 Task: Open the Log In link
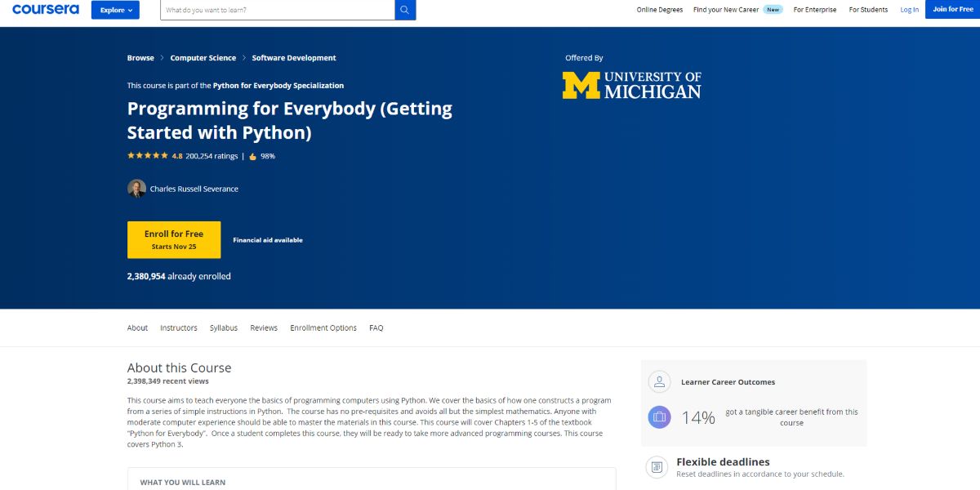click(x=909, y=10)
